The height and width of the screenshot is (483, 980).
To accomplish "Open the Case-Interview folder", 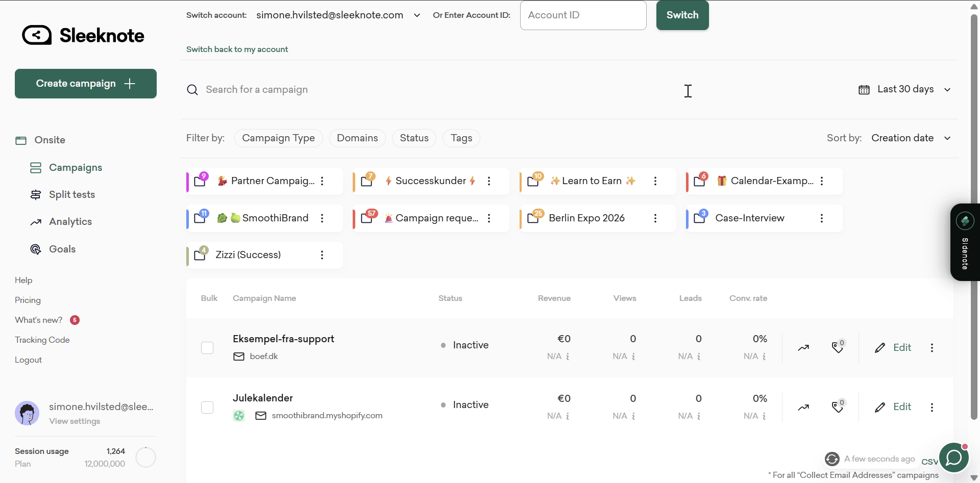I will pyautogui.click(x=764, y=218).
